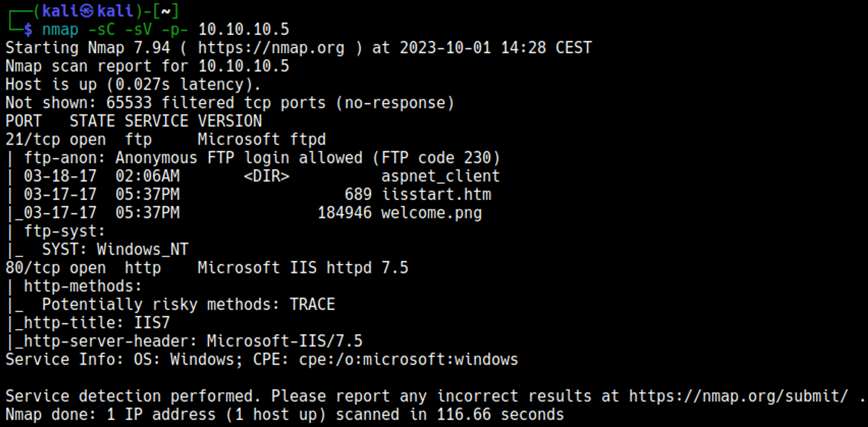Open the https://nmap.org/submit/ link
The width and height of the screenshot is (868, 427).
(738, 396)
